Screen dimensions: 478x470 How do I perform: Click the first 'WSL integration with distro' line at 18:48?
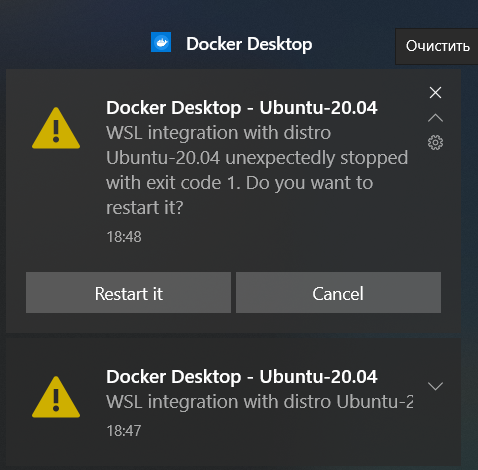218,133
